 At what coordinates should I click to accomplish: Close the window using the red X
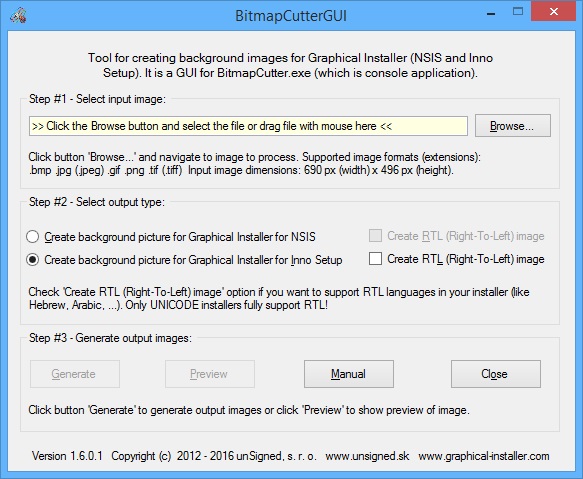[554, 12]
